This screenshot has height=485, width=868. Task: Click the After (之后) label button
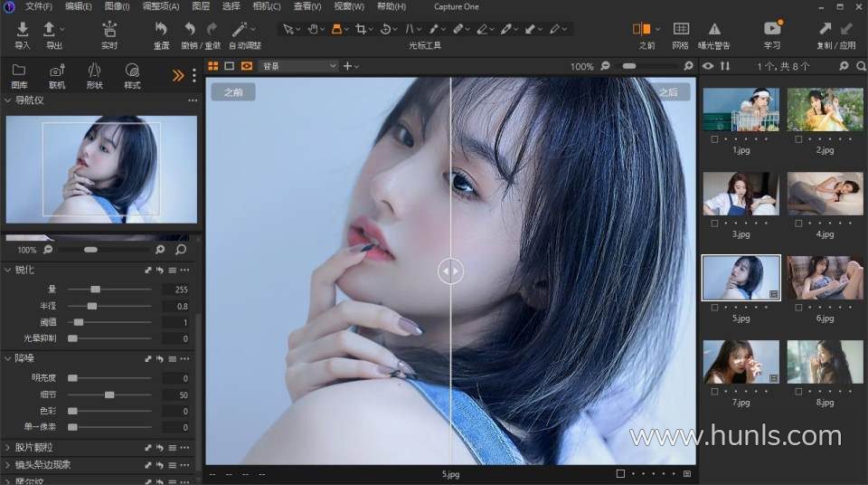tap(669, 92)
